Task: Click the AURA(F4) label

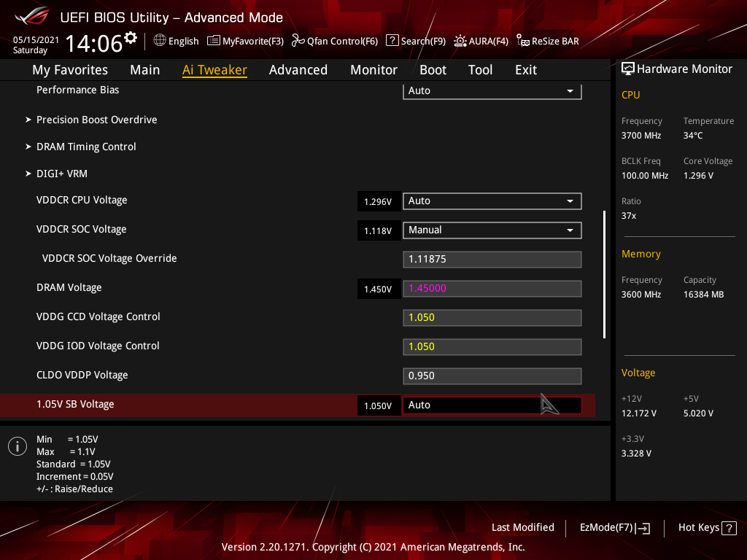Action: [x=488, y=41]
